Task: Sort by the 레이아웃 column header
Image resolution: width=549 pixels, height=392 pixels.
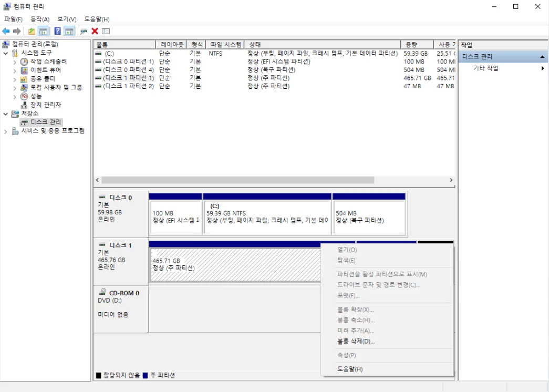Action: point(171,45)
